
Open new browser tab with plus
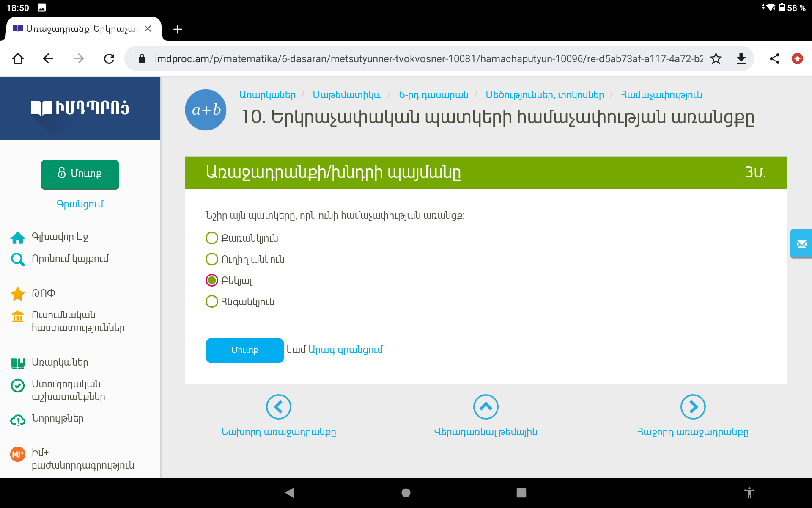coord(178,29)
